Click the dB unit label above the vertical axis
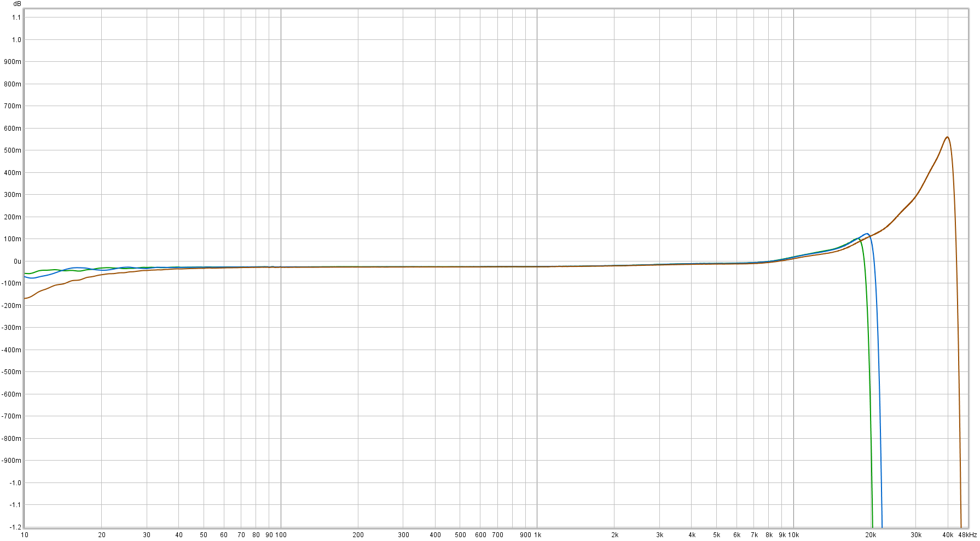Viewport: 980px width, 541px height. tap(17, 4)
